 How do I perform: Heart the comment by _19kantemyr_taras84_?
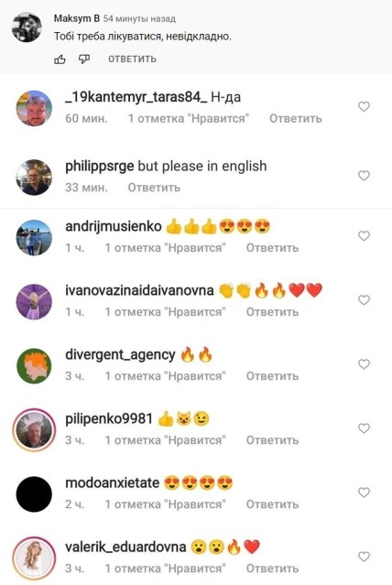pos(364,107)
